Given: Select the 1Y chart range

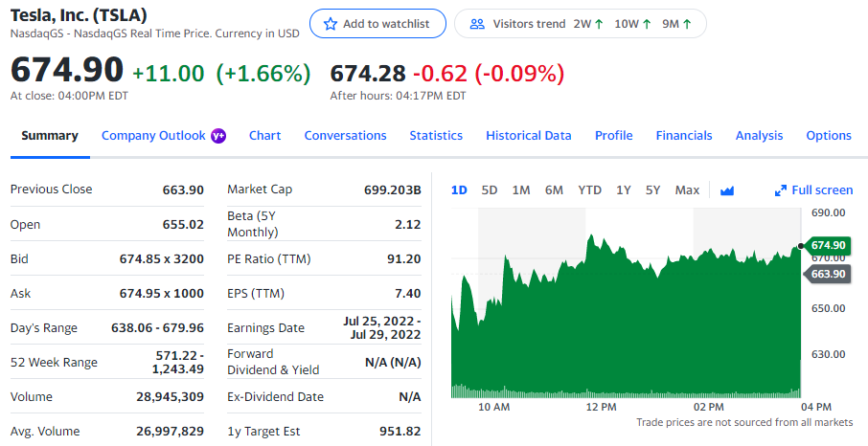Looking at the screenshot, I should pos(624,190).
